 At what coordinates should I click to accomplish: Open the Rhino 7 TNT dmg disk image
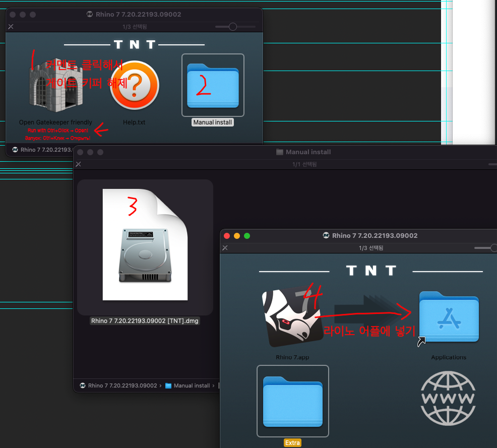click(x=145, y=244)
